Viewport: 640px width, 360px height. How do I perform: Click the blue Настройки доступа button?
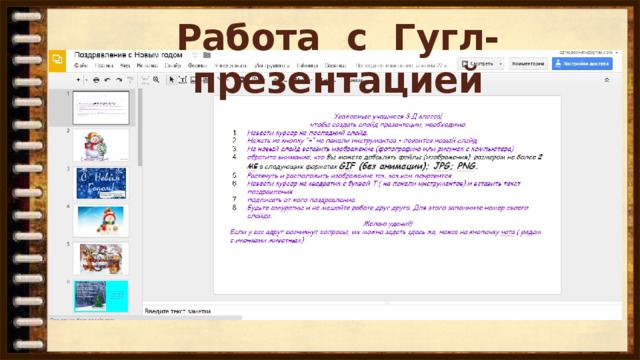coord(582,64)
